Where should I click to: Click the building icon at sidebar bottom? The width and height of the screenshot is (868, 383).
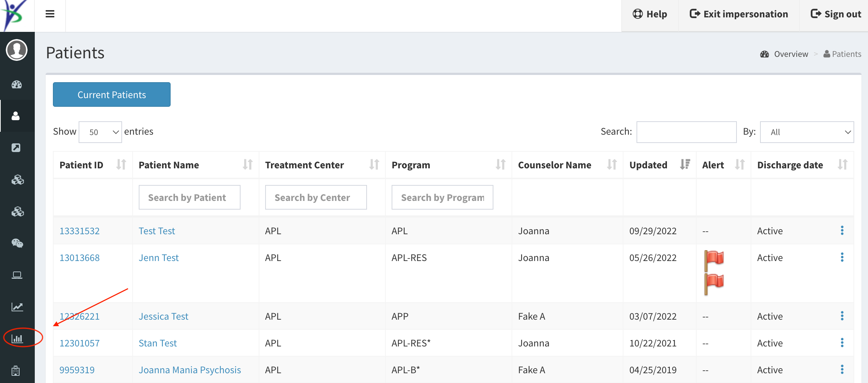15,370
